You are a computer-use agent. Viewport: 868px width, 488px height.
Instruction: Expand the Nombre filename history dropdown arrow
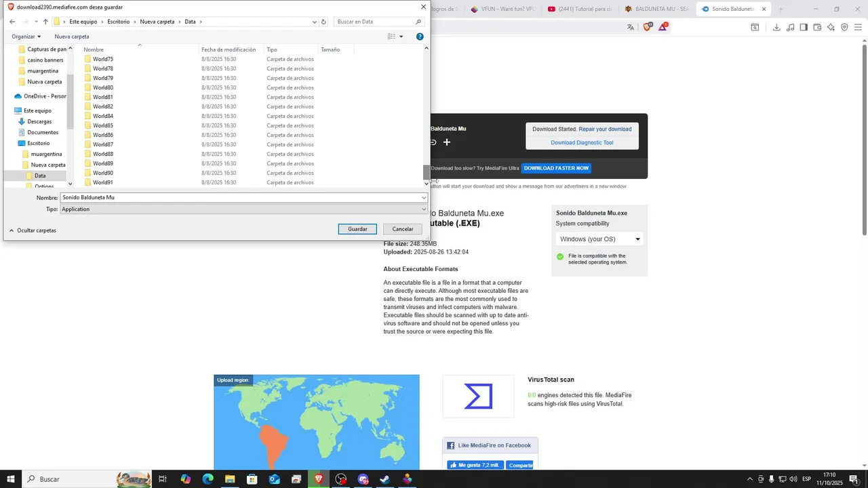(424, 198)
